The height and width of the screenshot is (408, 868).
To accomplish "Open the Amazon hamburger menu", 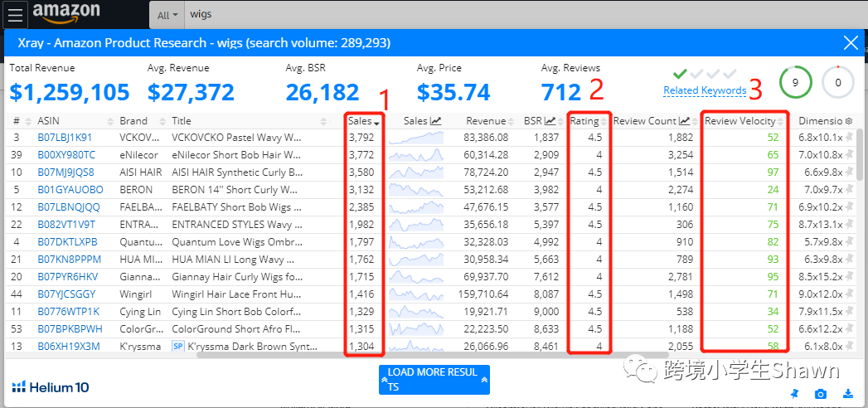I will tap(15, 14).
